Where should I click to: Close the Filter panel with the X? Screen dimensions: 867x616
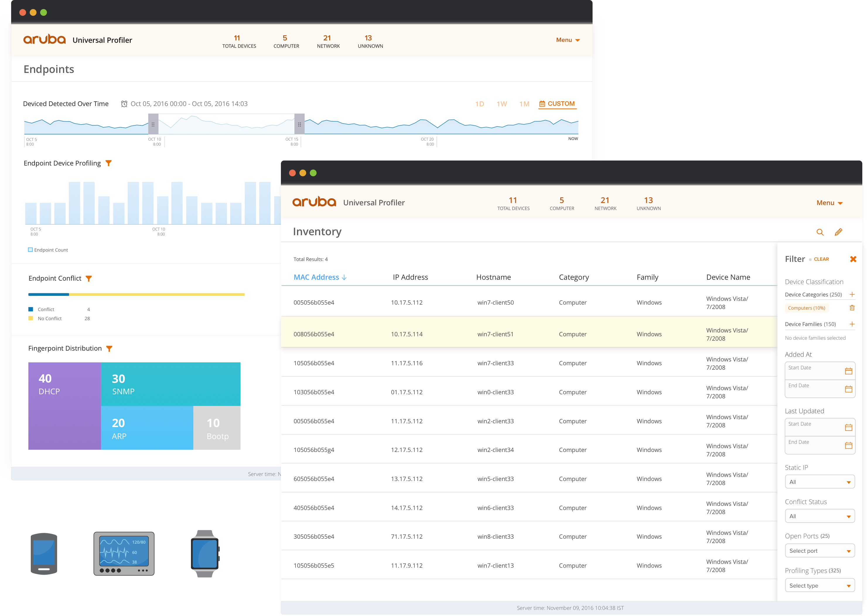pos(853,259)
